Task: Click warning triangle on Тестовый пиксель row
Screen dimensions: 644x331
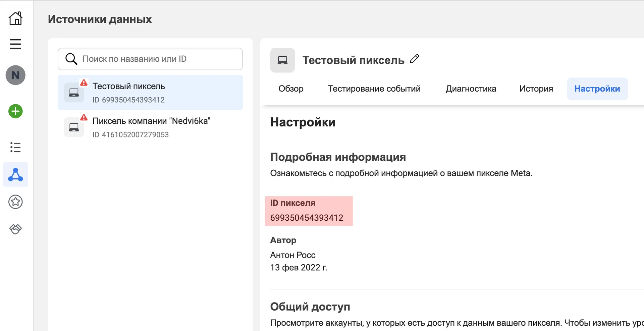Action: pyautogui.click(x=84, y=82)
